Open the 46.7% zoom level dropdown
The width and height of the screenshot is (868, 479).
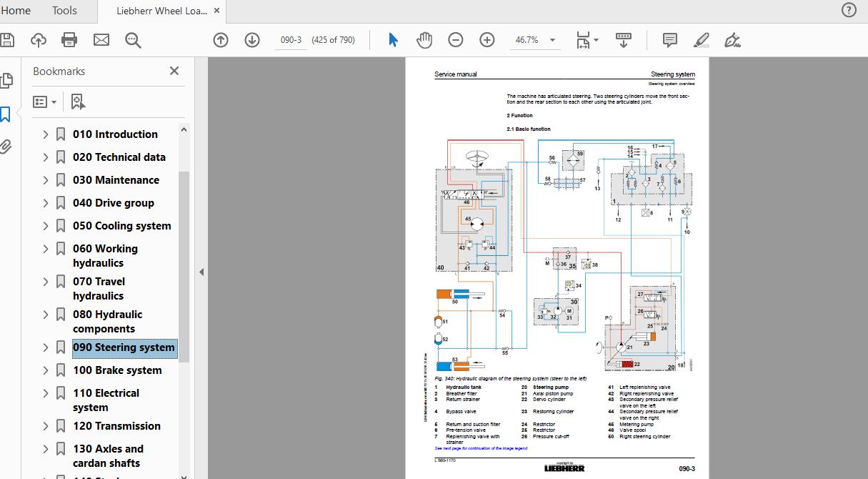(x=551, y=40)
